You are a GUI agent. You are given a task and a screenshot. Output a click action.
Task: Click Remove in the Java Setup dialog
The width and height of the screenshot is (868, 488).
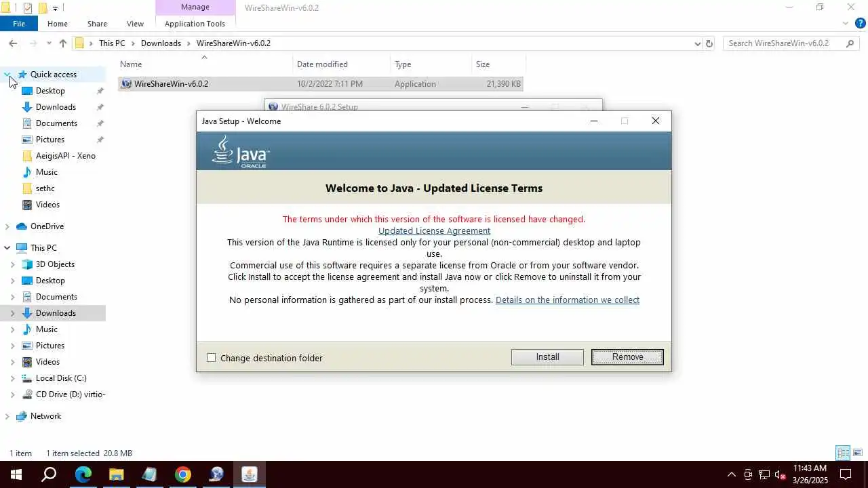pos(627,357)
